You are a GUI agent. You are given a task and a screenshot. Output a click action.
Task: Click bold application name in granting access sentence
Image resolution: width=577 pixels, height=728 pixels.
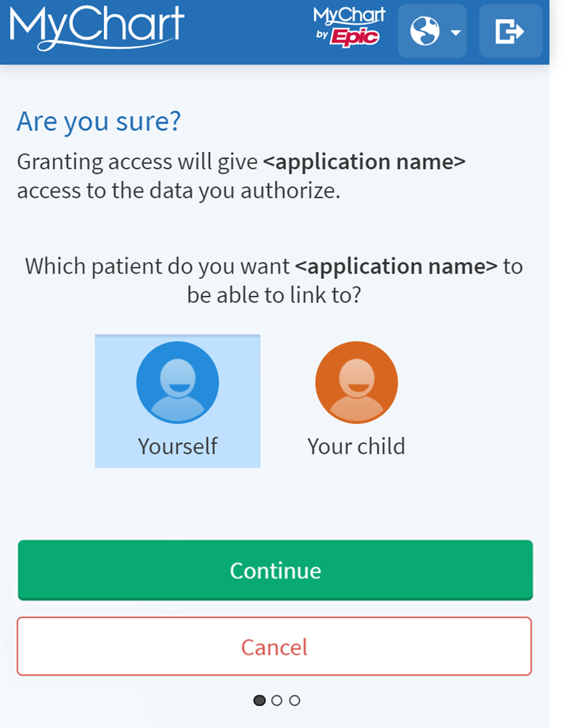364,161
